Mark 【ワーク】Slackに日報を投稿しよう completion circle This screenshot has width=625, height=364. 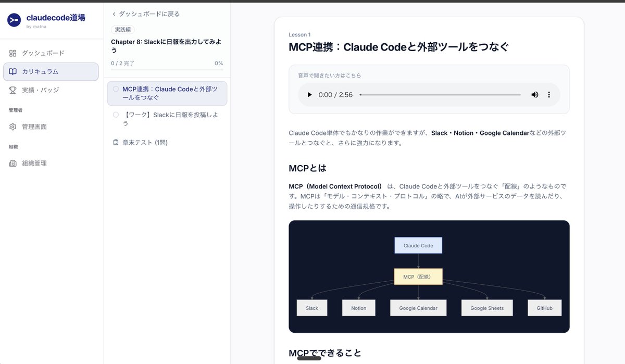coord(116,115)
